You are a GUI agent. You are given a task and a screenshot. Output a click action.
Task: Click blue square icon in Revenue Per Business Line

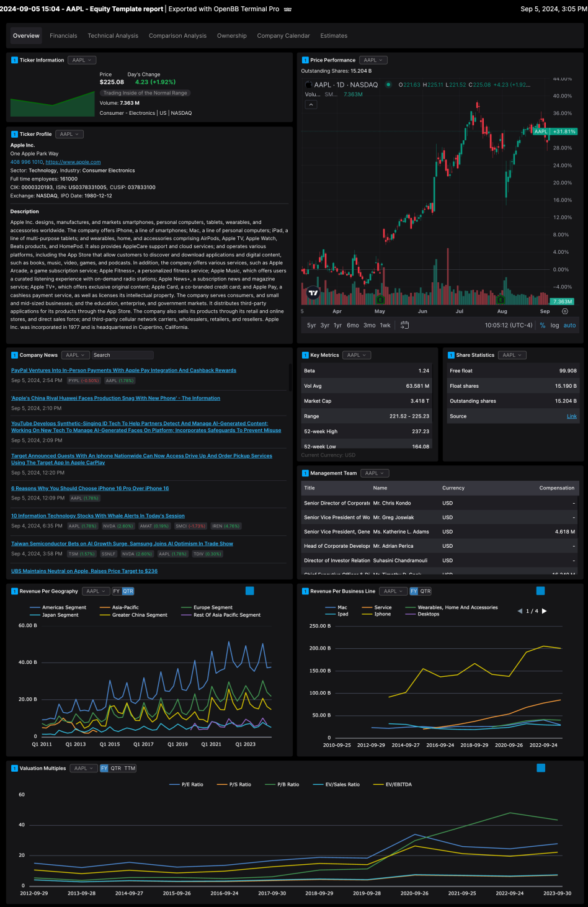click(x=540, y=591)
